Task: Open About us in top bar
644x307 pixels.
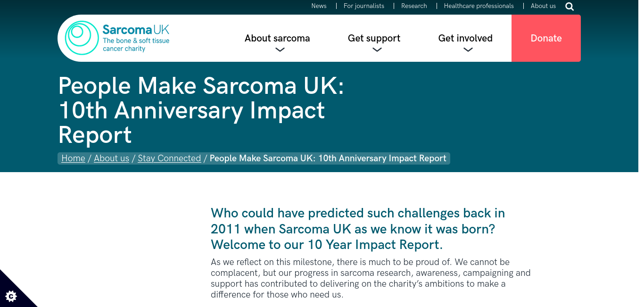Action: click(x=543, y=6)
